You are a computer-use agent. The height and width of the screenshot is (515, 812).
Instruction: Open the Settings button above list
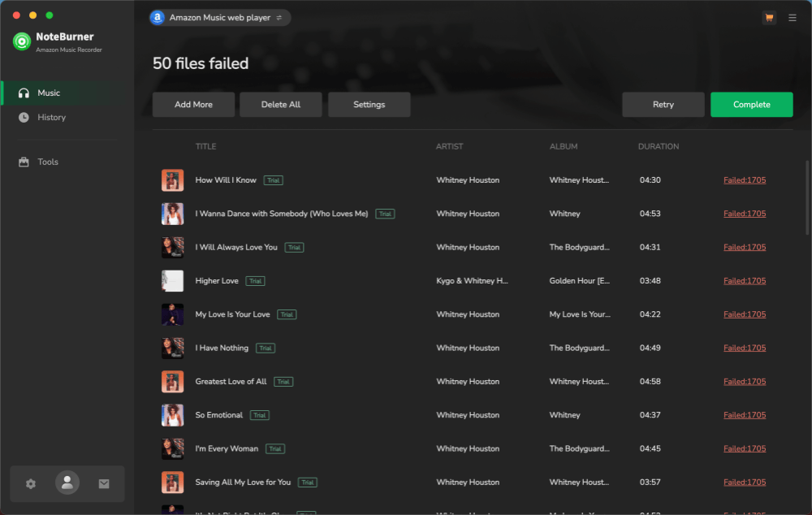(369, 104)
